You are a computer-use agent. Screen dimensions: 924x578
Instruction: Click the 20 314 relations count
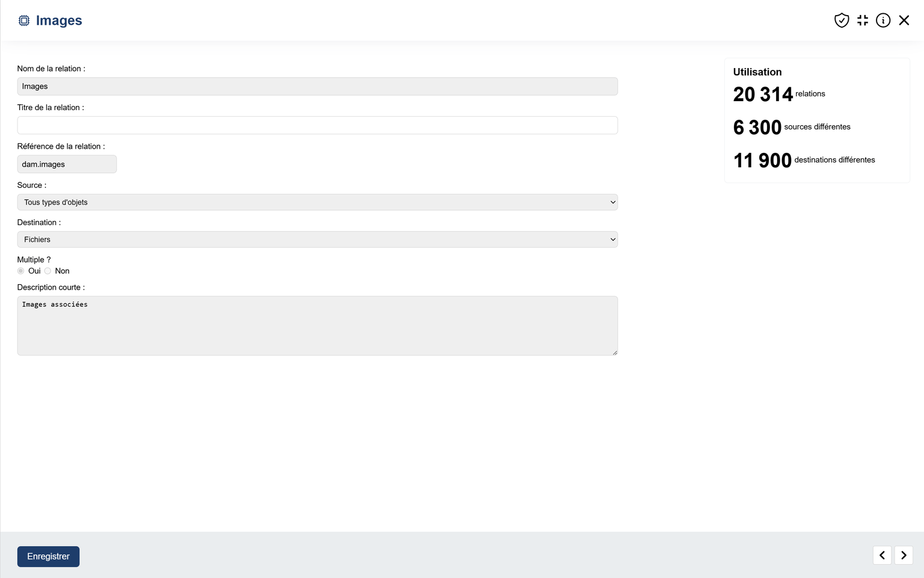[x=763, y=95]
